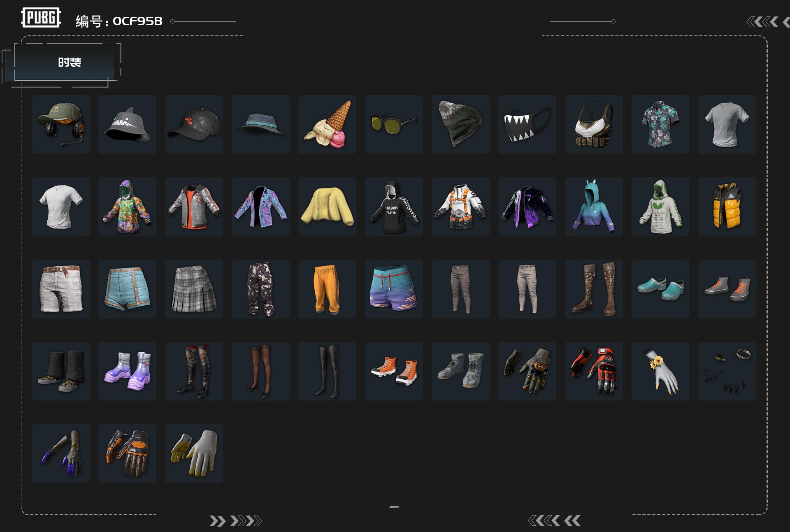The image size is (790, 532).
Task: Select the ice cream cone hat item
Action: (327, 124)
